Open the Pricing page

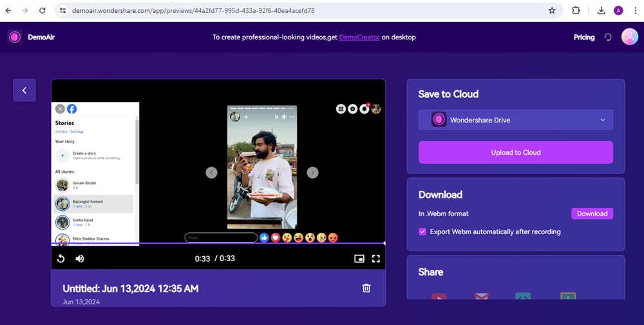(x=584, y=37)
